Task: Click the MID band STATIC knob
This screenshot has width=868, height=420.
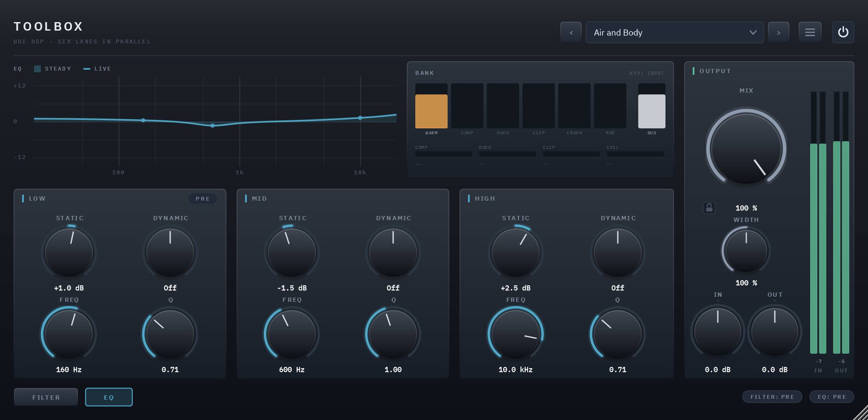Action: [292, 252]
